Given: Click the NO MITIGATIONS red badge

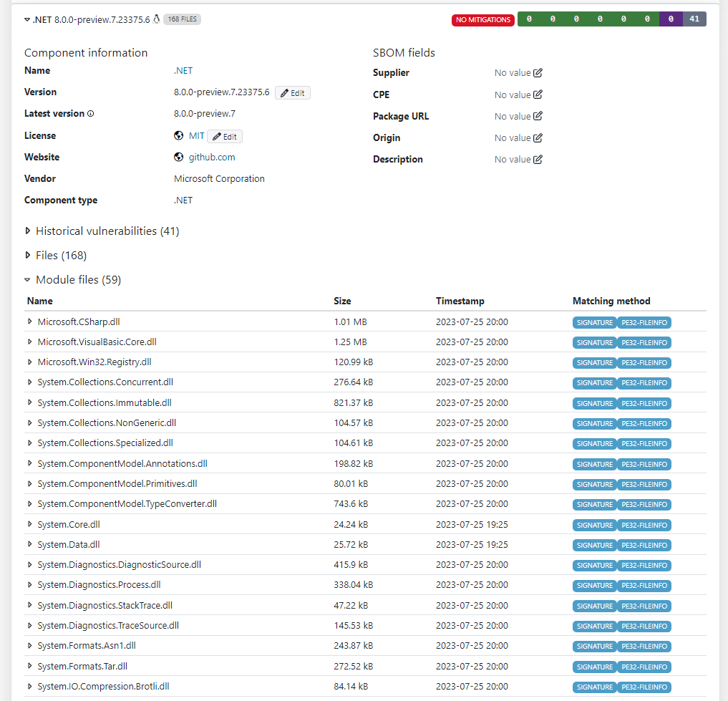Looking at the screenshot, I should [x=483, y=19].
